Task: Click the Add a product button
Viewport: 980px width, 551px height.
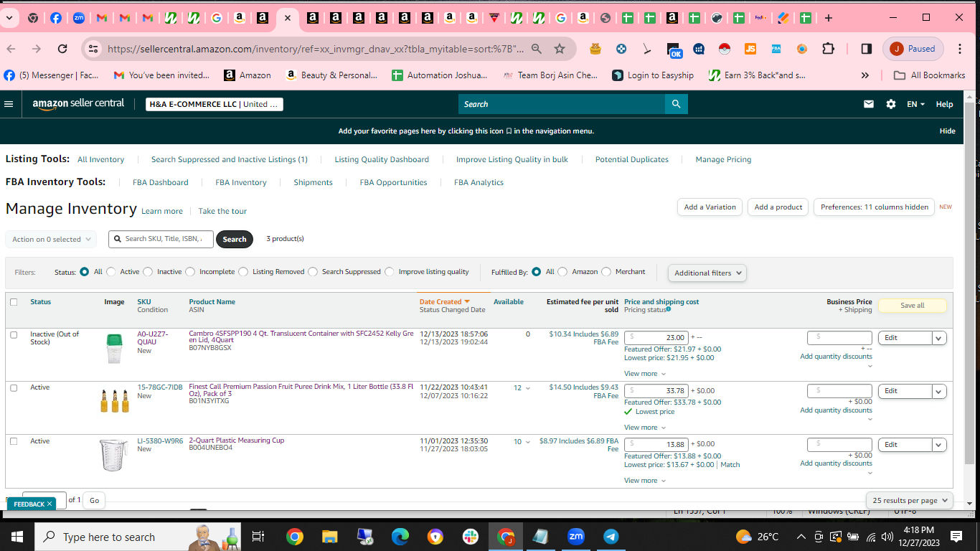Action: click(778, 207)
